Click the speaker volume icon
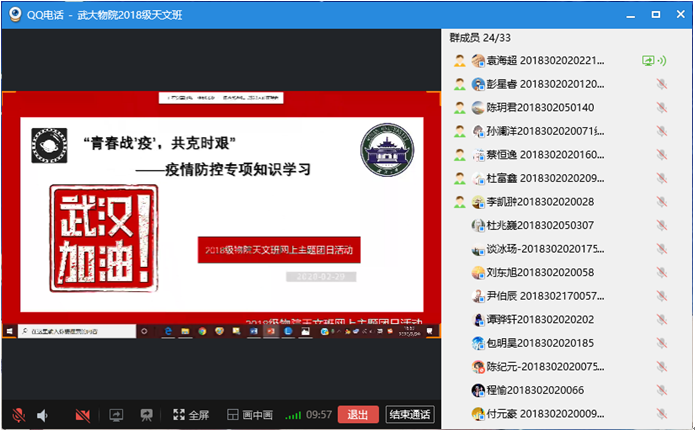This screenshot has width=695, height=431. (x=43, y=415)
